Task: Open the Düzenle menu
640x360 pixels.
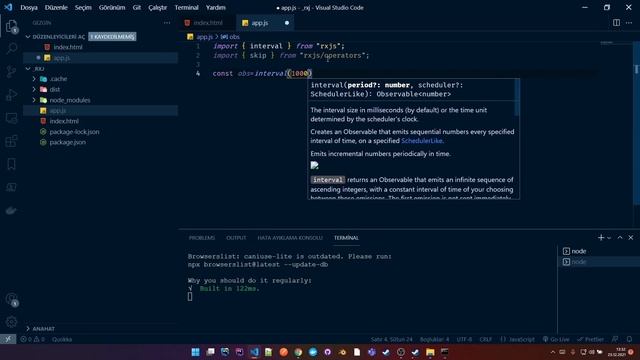Action: click(x=56, y=7)
